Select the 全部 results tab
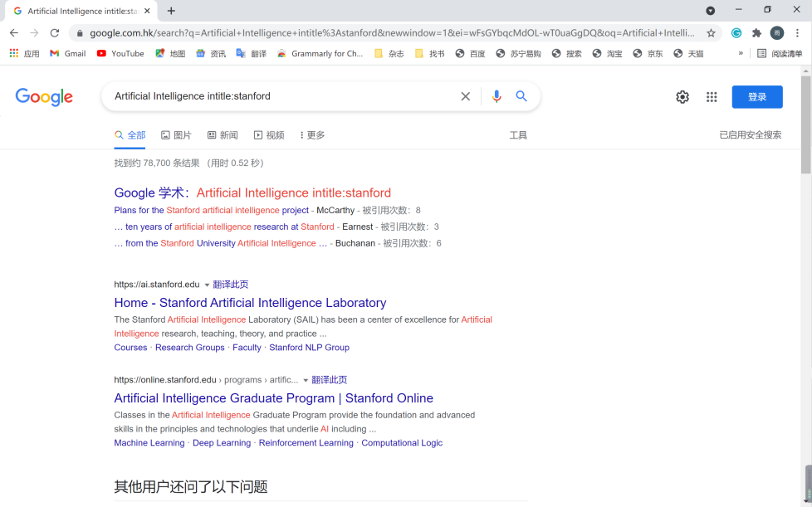The image size is (812, 507). 130,135
